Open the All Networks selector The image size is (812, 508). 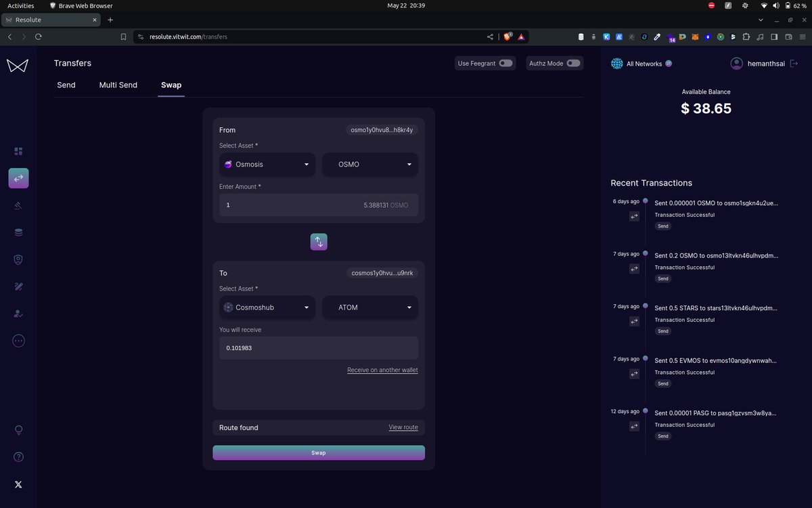pyautogui.click(x=641, y=64)
